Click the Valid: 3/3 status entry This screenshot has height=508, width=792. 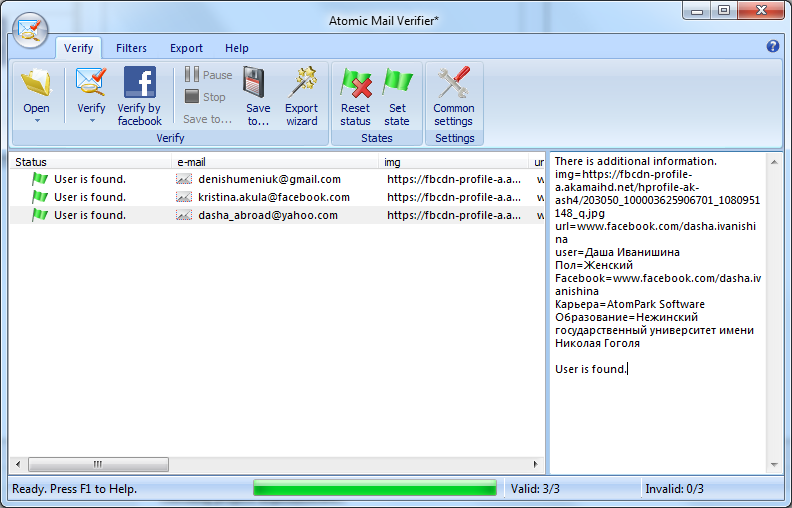click(535, 489)
